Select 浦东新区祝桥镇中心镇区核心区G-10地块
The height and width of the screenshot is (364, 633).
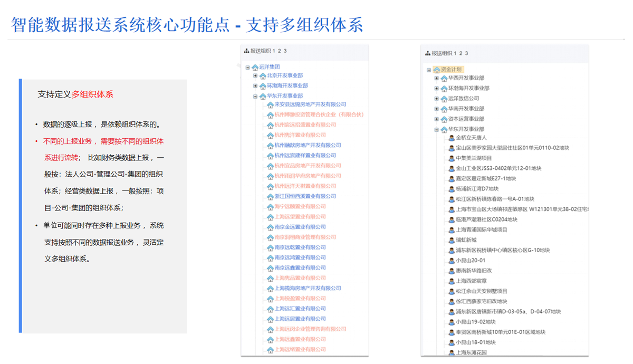pos(503,251)
